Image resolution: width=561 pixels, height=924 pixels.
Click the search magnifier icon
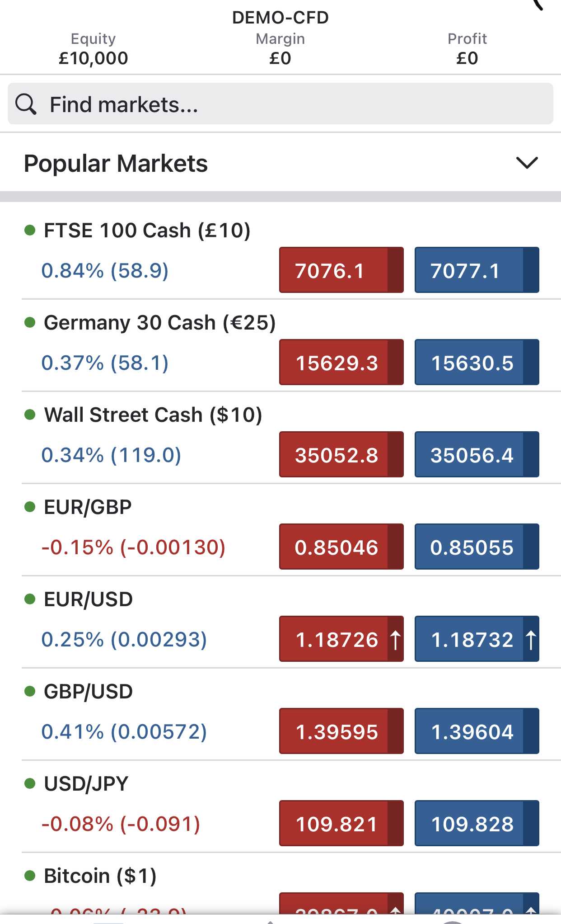tap(26, 104)
